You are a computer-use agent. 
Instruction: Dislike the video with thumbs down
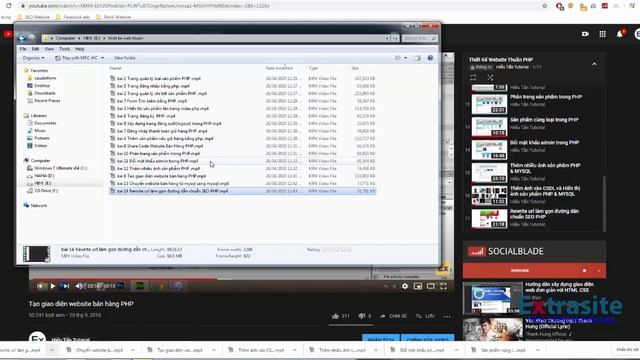pyautogui.click(x=362, y=316)
